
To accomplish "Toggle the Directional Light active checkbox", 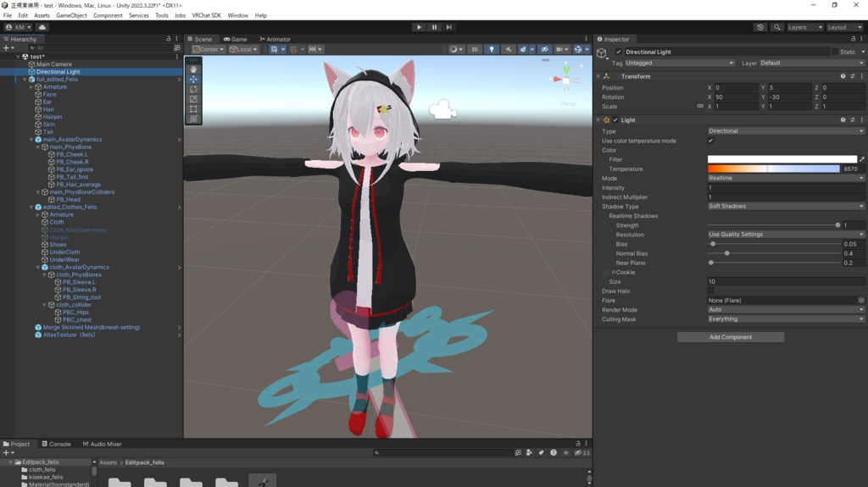I will pyautogui.click(x=618, y=52).
